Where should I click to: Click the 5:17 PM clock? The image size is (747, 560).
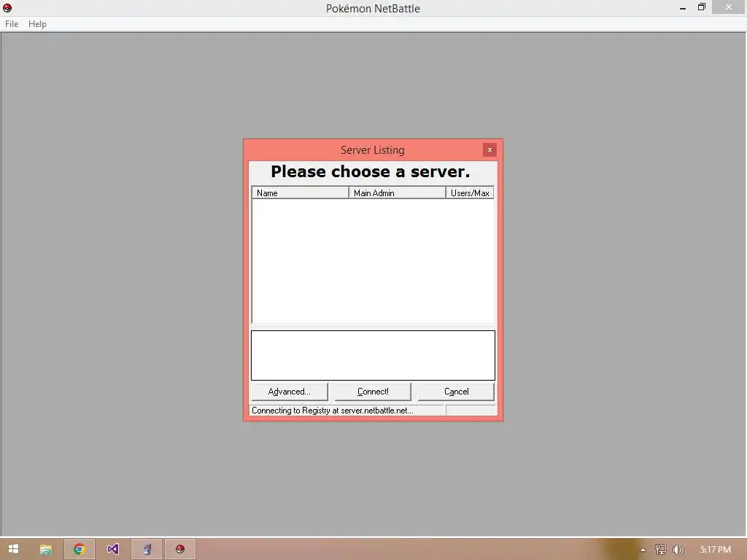(715, 550)
